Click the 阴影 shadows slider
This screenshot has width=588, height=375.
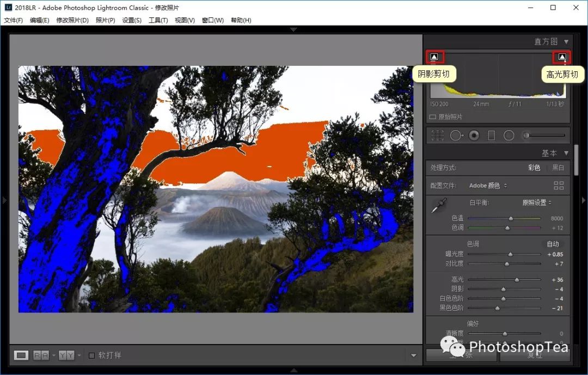tap(504, 289)
